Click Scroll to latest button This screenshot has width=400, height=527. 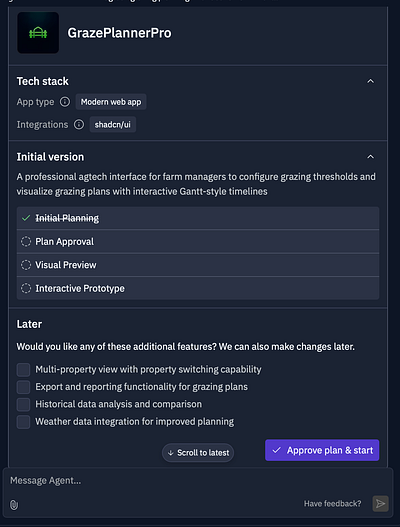tap(198, 453)
